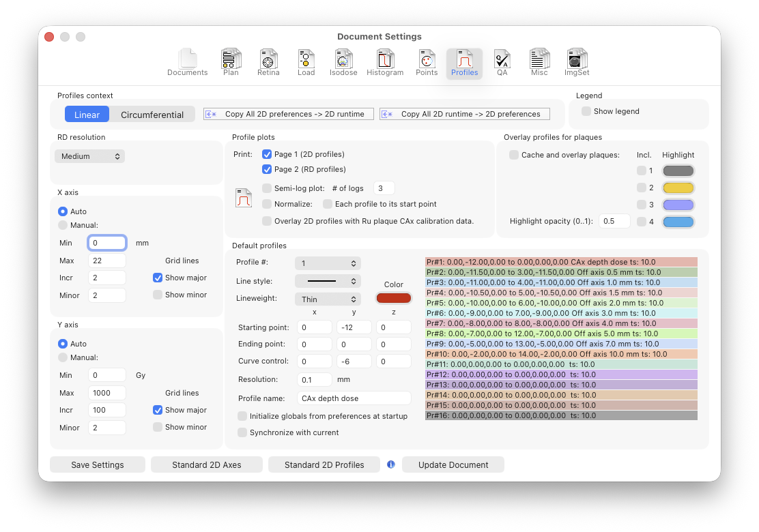Click the ImgSet toolbar icon
The width and height of the screenshot is (759, 532).
click(577, 63)
